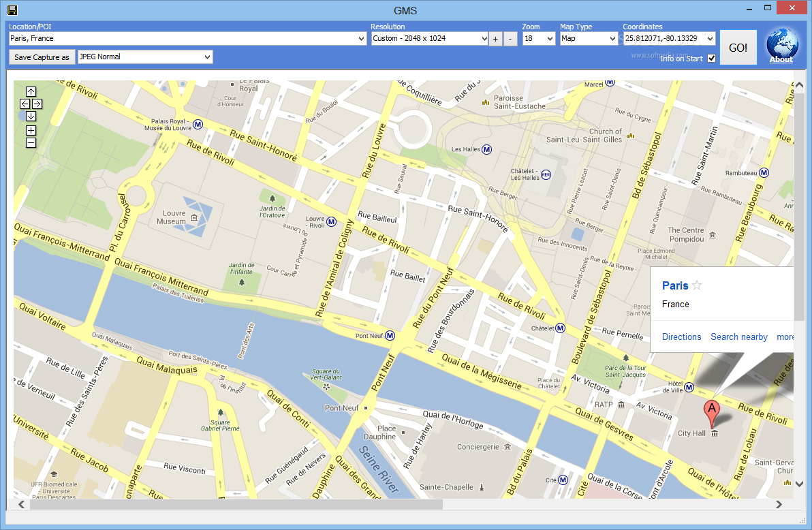Image resolution: width=812 pixels, height=530 pixels.
Task: Click Square Gabriel Pierné tree icon
Action: coord(221,412)
